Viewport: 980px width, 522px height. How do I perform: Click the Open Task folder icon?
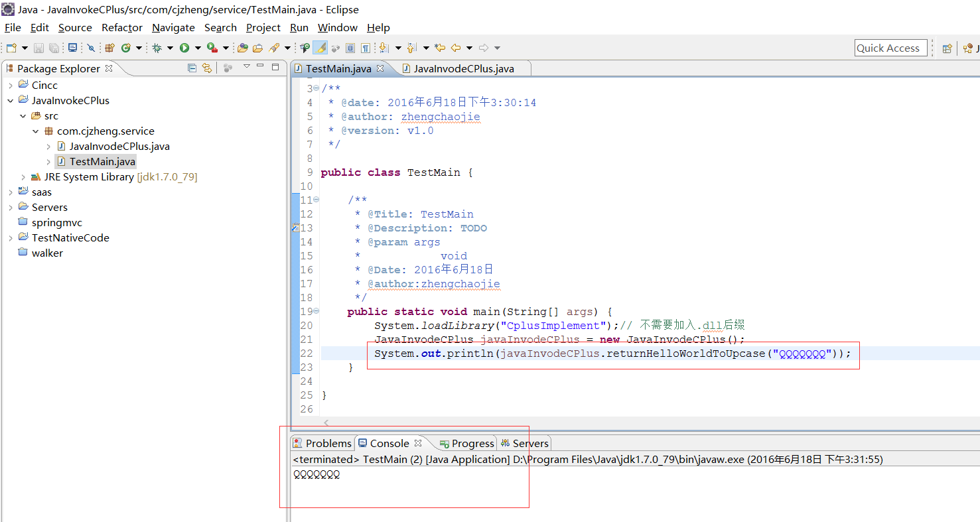(x=257, y=48)
